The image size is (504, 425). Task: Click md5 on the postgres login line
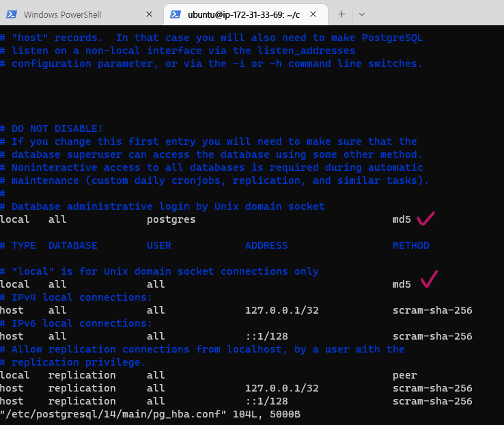point(402,219)
